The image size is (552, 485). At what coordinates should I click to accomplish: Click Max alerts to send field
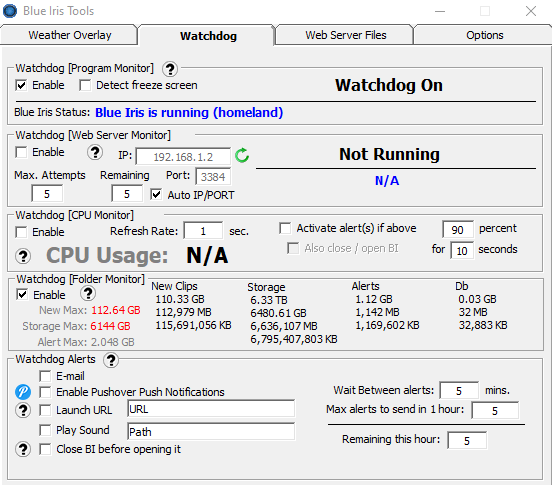pyautogui.click(x=495, y=410)
